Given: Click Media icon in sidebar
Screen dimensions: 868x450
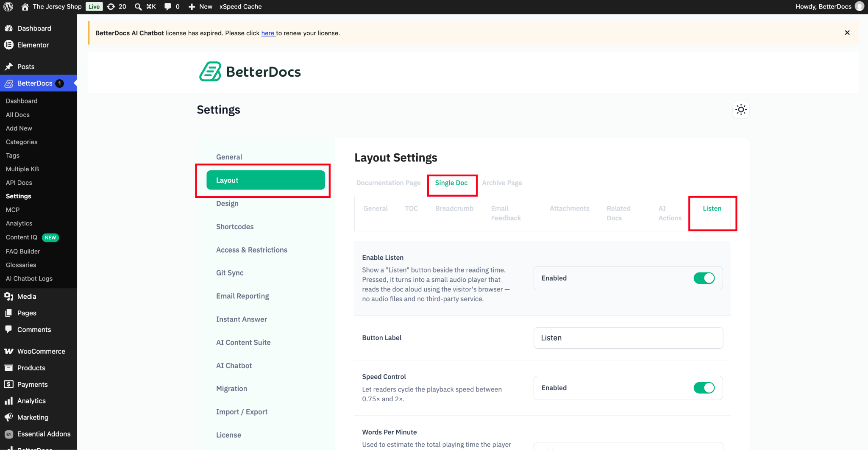Looking at the screenshot, I should [8, 297].
